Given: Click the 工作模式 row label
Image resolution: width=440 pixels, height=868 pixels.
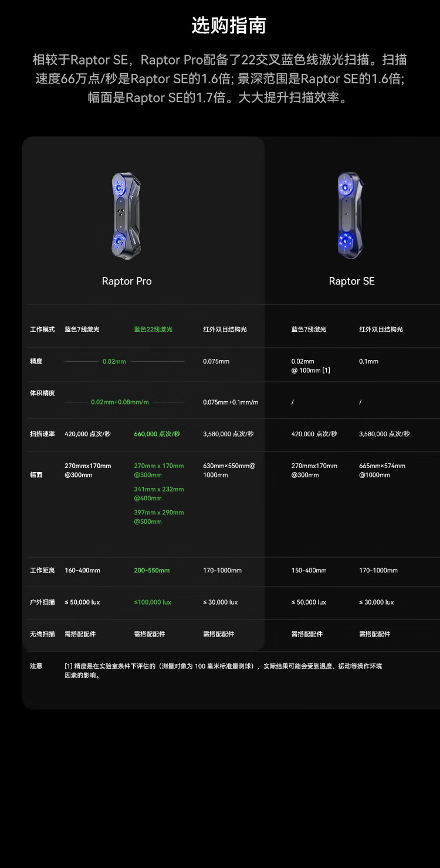Looking at the screenshot, I should click(x=42, y=330).
